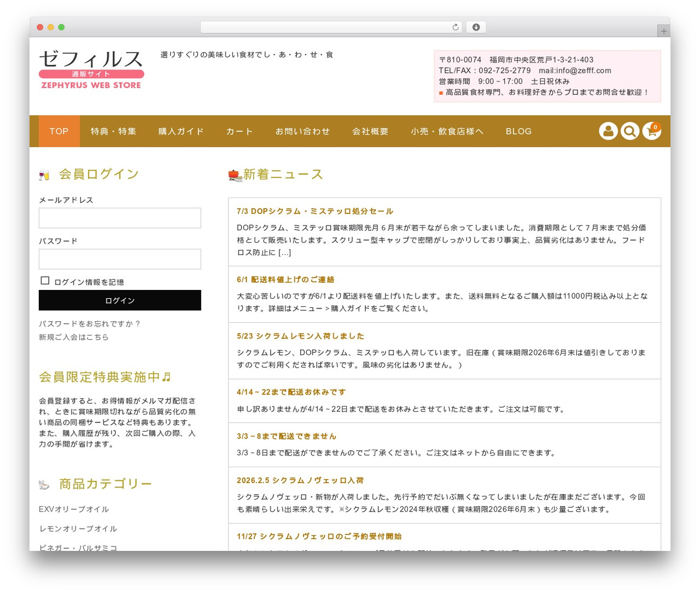
Task: Click the browser download arrow icon
Action: point(476,27)
